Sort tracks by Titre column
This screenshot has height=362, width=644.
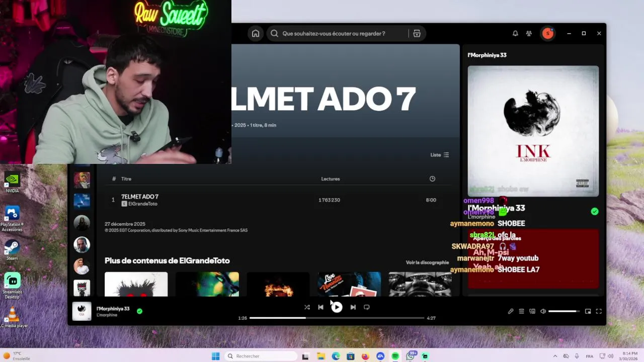pos(126,178)
